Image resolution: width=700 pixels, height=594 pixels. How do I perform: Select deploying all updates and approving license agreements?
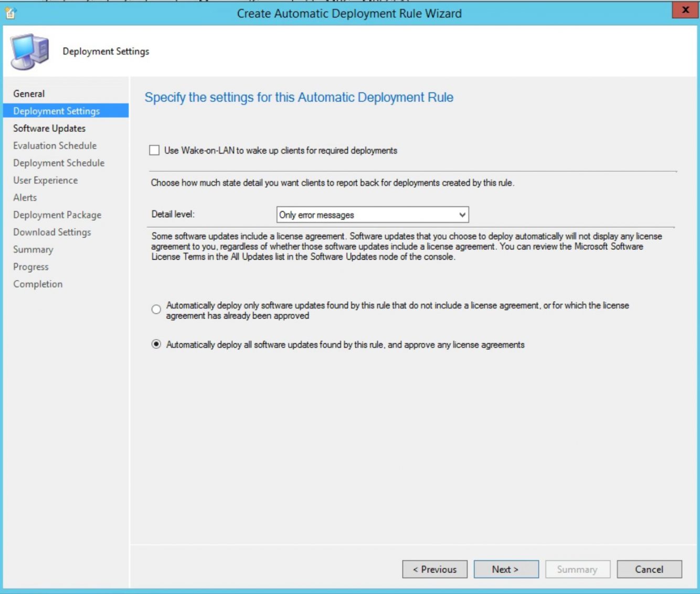tap(156, 344)
